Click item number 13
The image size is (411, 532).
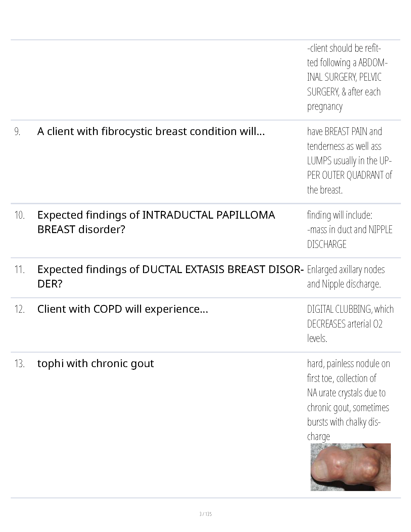(19, 364)
